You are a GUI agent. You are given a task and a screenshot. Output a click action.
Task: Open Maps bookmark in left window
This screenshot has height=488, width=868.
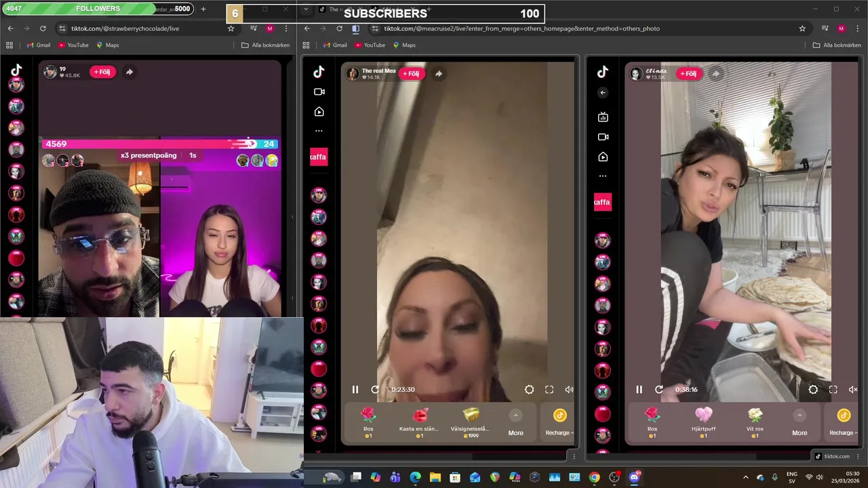[x=108, y=45]
